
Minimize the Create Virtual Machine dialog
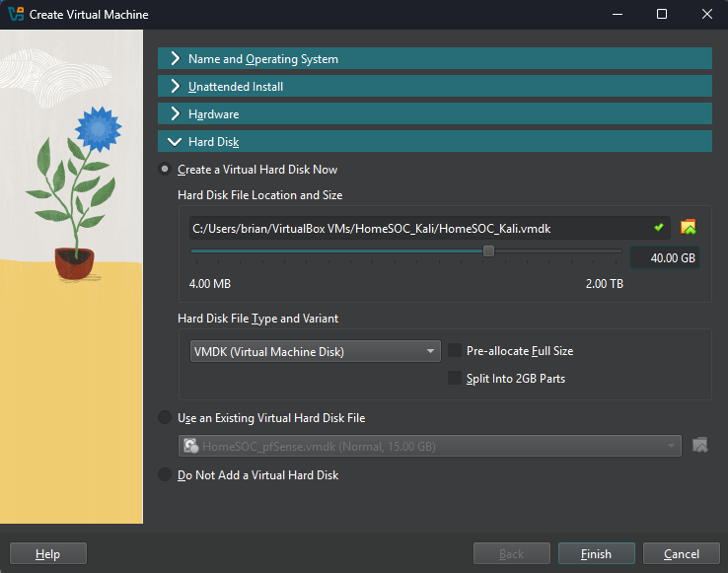click(x=617, y=15)
